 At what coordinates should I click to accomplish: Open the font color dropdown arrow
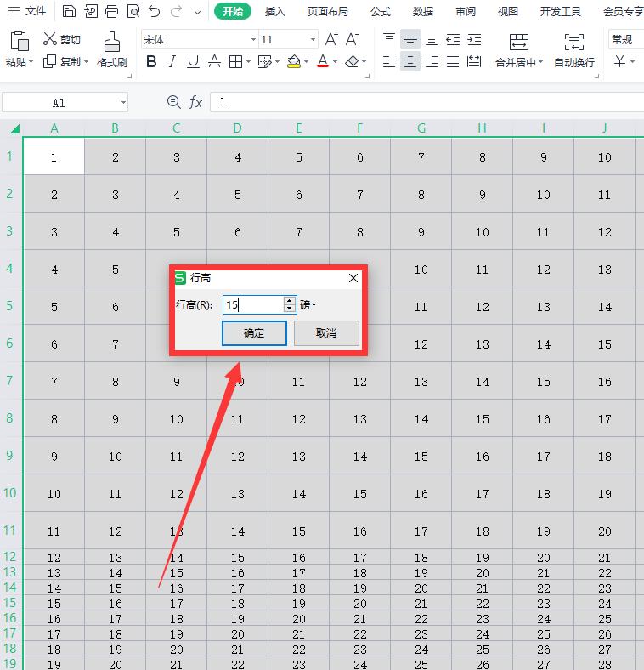pyautogui.click(x=335, y=62)
